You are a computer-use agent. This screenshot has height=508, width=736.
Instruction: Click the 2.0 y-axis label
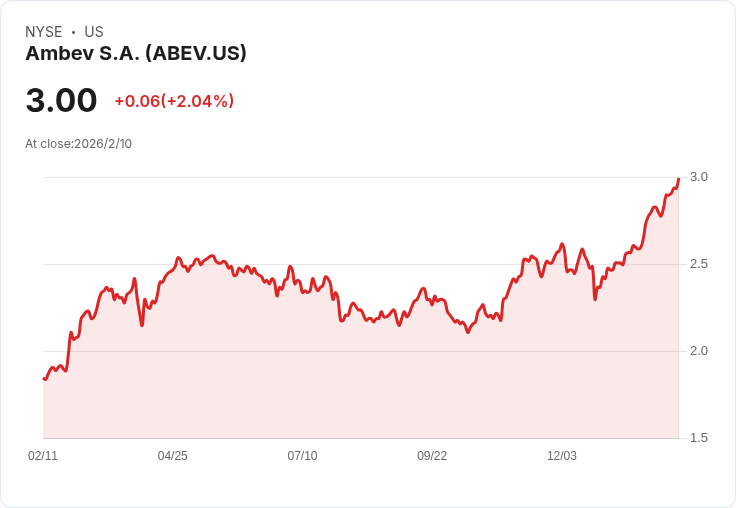(x=698, y=351)
